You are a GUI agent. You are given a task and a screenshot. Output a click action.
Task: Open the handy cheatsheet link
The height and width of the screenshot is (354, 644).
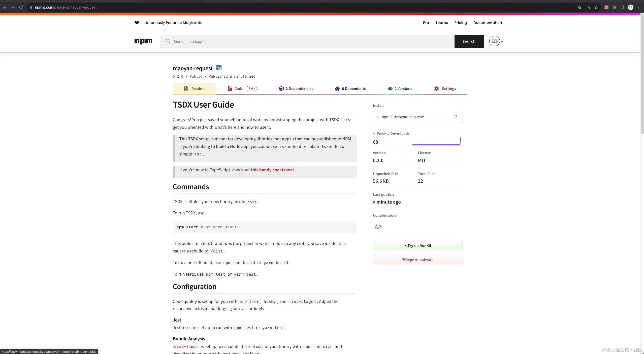(272, 170)
